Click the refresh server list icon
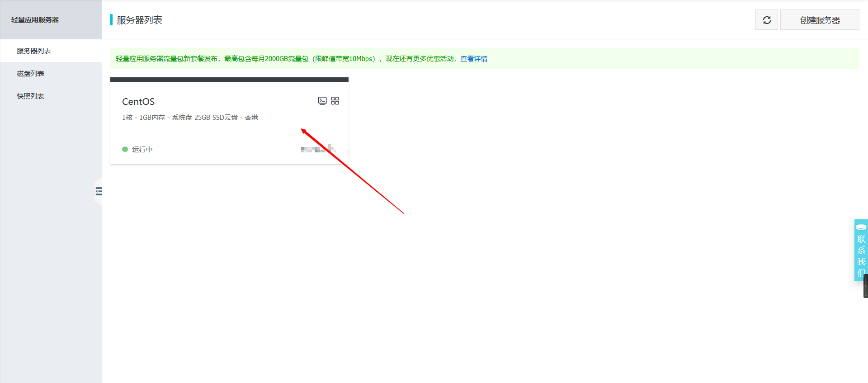The image size is (868, 383). [x=767, y=20]
